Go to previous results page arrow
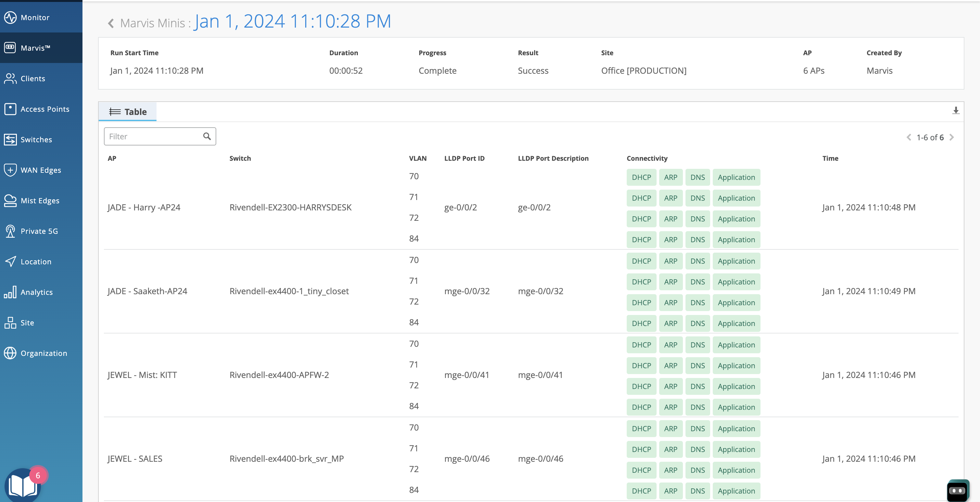Image resolution: width=980 pixels, height=502 pixels. 909,137
